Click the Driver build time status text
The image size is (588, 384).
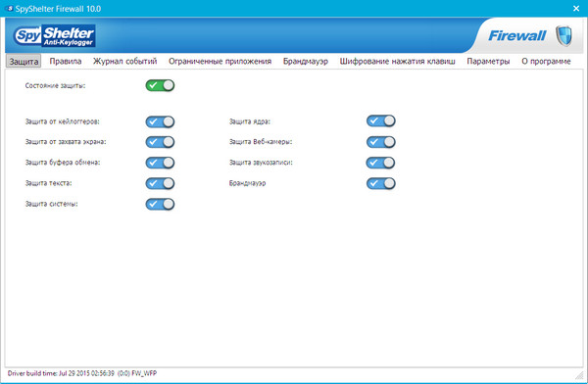tap(82, 373)
